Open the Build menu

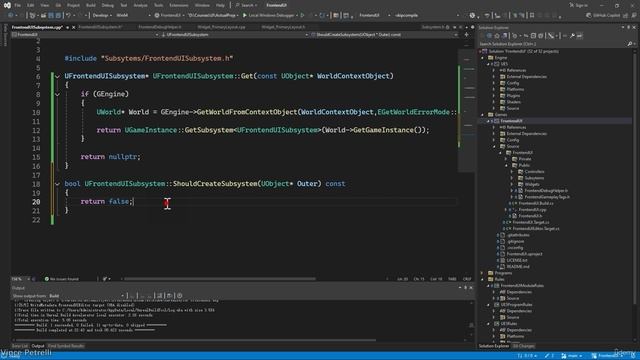pos(91,5)
